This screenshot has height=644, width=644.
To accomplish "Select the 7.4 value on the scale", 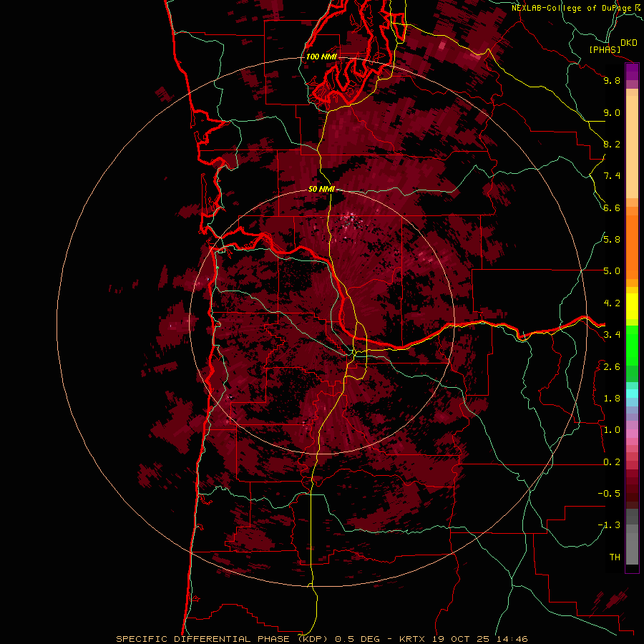I will coord(612,176).
